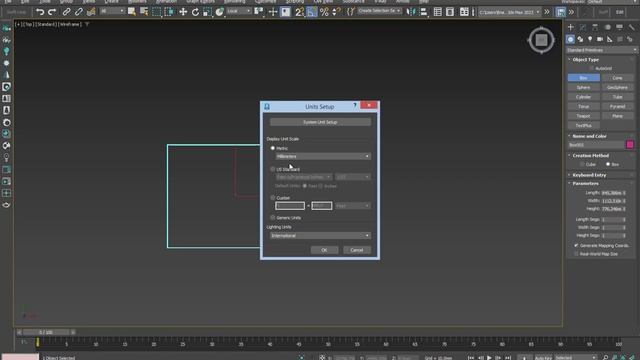Image resolution: width=640 pixels, height=360 pixels.
Task: Click the ViewCube in the viewport
Action: (x=541, y=40)
